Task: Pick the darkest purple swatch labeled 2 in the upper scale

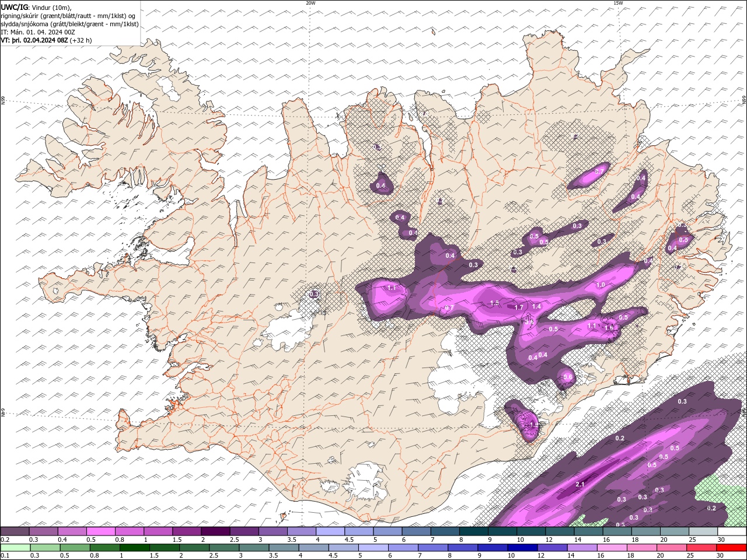Action: 215,531
